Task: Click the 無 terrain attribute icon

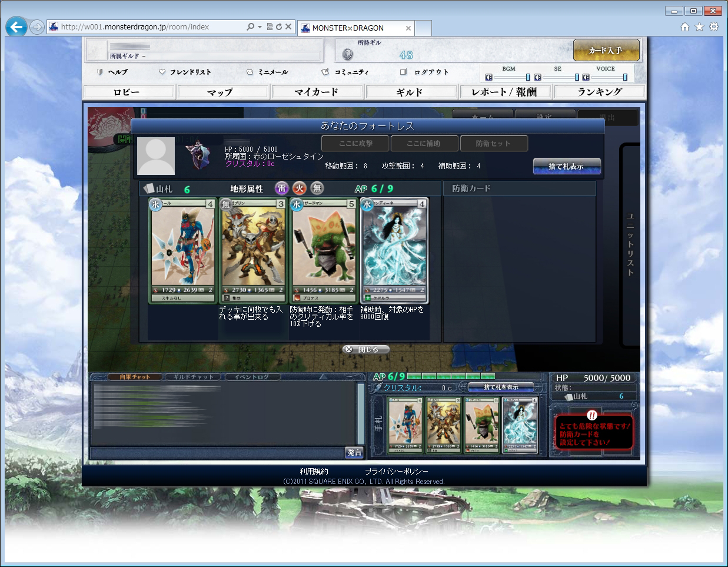Action: [317, 188]
